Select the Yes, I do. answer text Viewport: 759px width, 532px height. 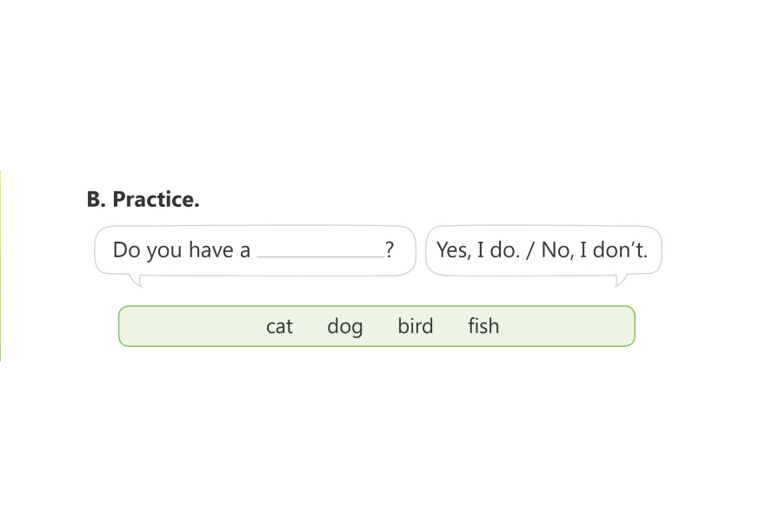tap(477, 250)
